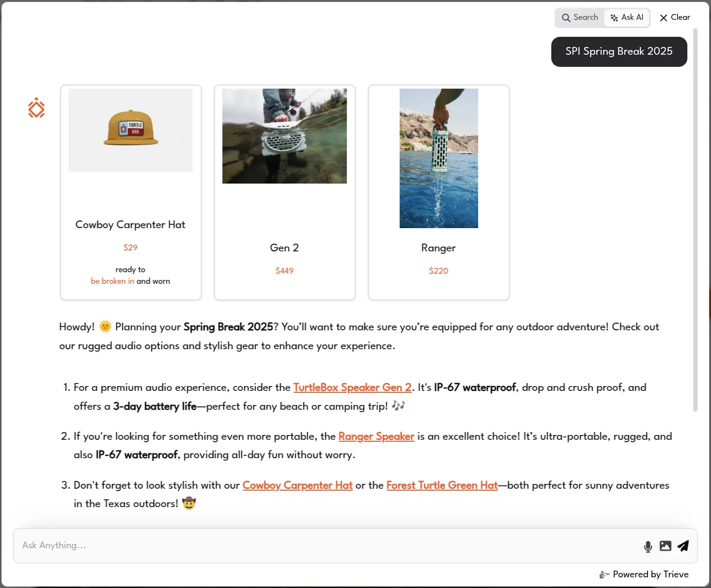Open TurtleBox Speaker Gen 2 link

352,387
